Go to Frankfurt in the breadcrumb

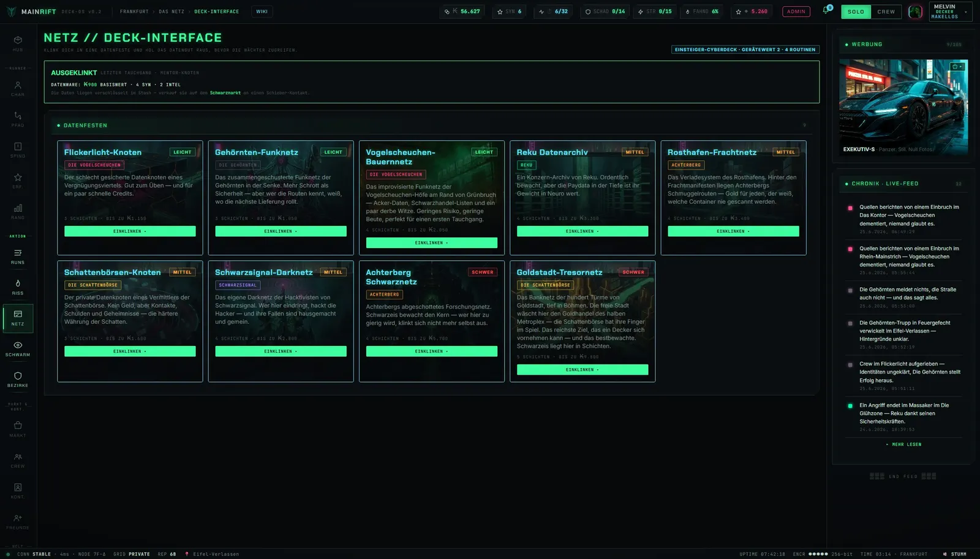pos(134,12)
